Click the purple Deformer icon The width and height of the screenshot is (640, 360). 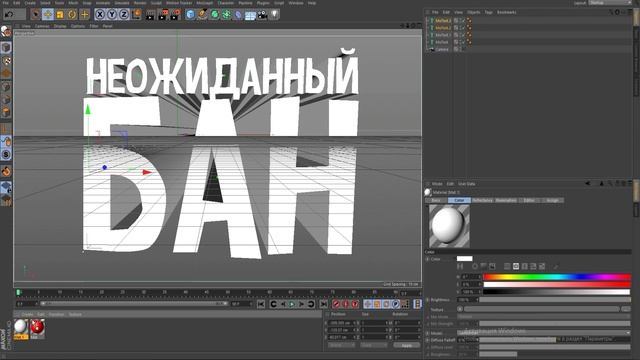[x=238, y=15]
